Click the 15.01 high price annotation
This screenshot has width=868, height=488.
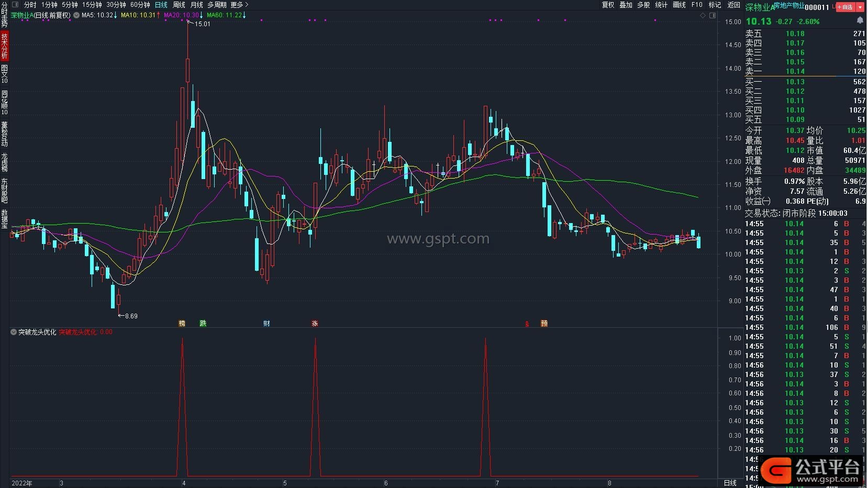pos(202,24)
